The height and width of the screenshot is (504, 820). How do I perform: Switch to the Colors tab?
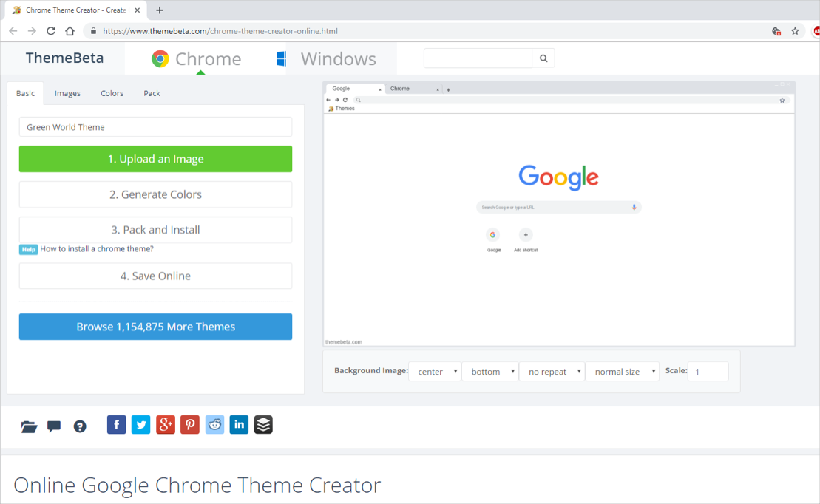[112, 93]
